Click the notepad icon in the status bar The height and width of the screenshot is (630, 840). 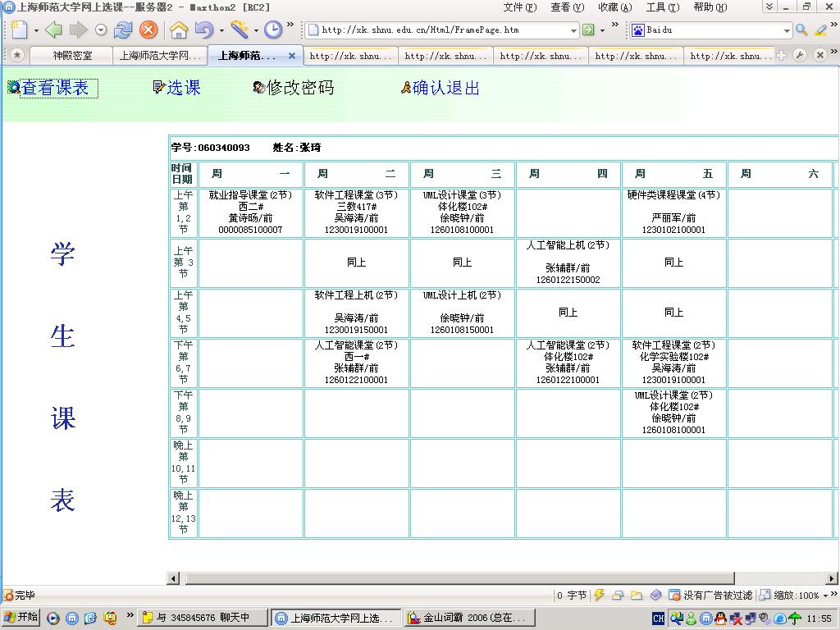tap(637, 595)
